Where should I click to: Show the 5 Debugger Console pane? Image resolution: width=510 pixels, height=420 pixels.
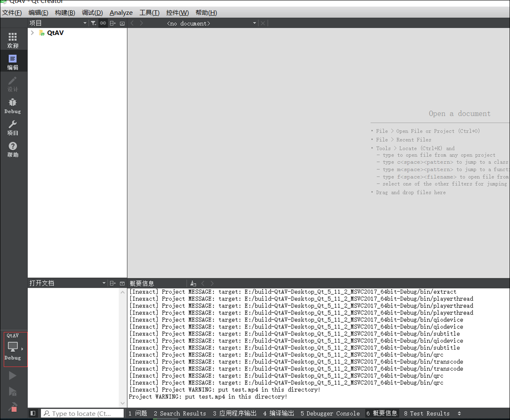tap(330, 413)
